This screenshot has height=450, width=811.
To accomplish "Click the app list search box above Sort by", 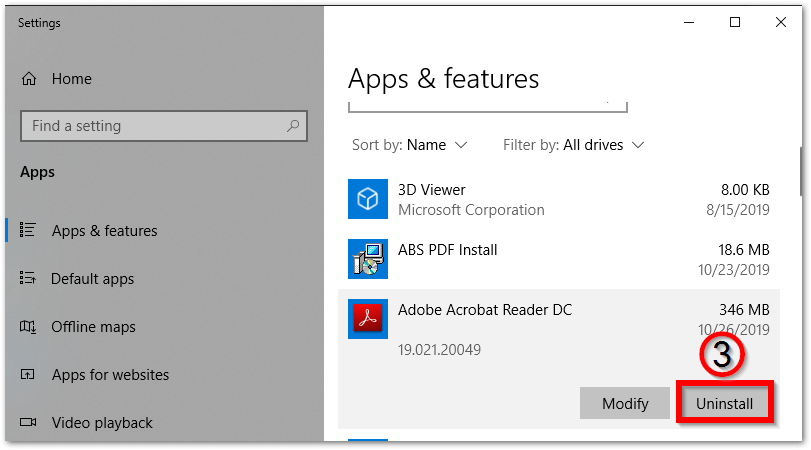I will [488, 107].
